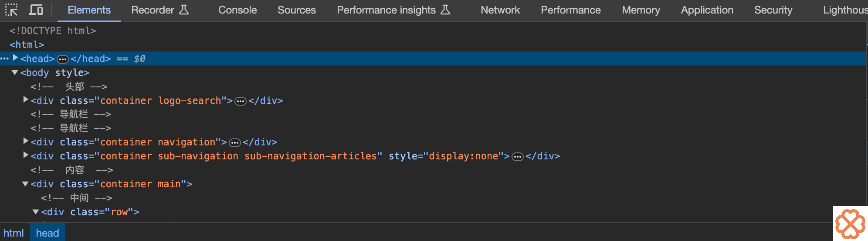Screen dimensions: 868x241
Task: Click the display:none style attribute value
Action: coord(463,156)
